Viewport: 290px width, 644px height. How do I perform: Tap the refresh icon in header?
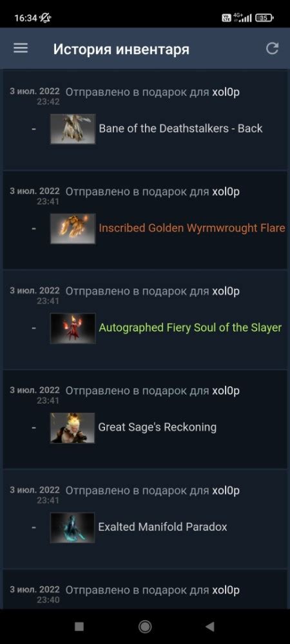point(272,48)
